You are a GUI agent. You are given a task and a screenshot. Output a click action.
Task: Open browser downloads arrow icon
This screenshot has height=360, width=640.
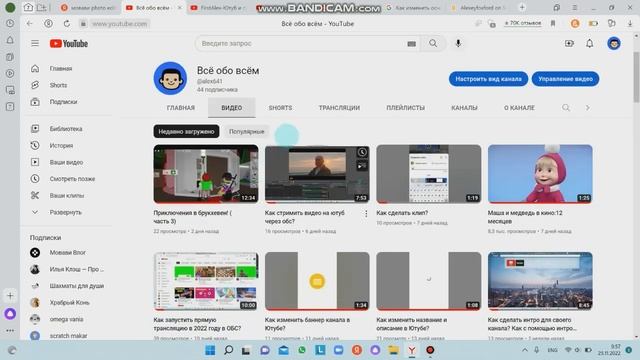630,24
